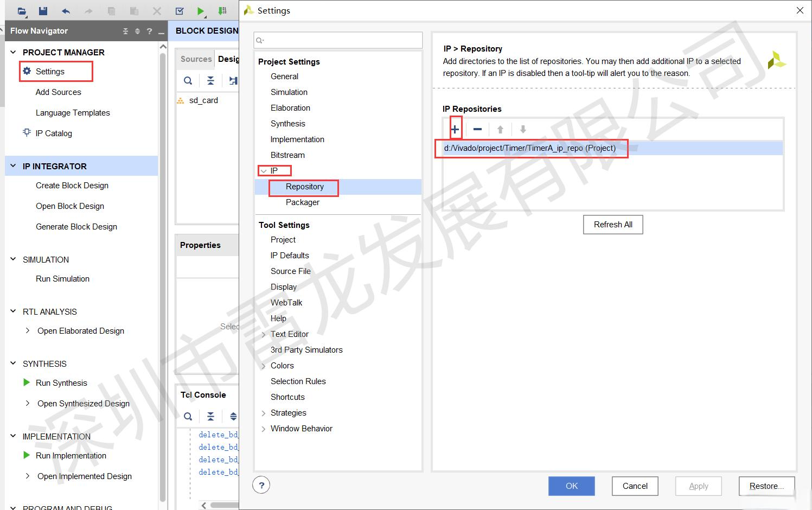Move repository down with the down arrow
The image size is (812, 510).
point(523,129)
